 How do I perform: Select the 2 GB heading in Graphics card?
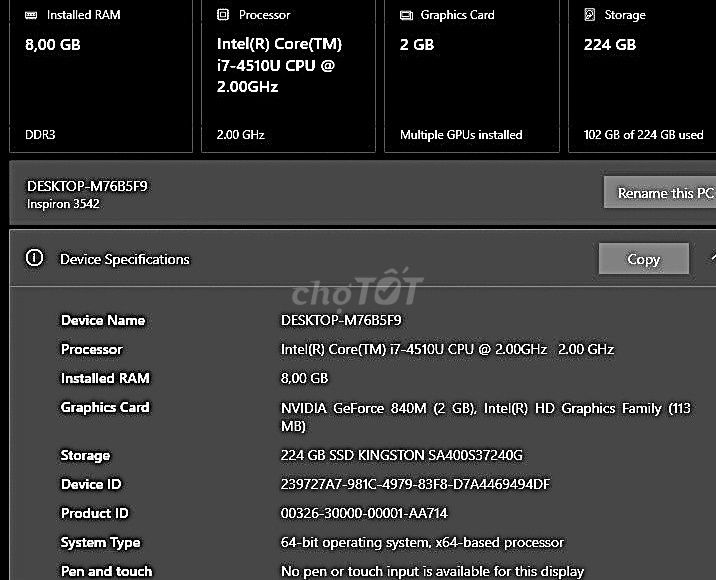click(417, 45)
